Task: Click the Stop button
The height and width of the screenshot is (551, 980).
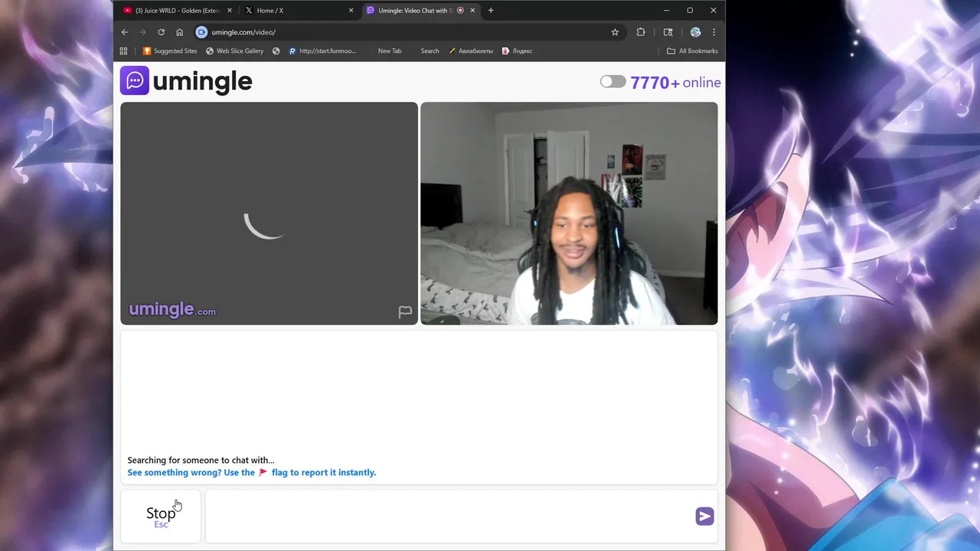Action: click(161, 517)
